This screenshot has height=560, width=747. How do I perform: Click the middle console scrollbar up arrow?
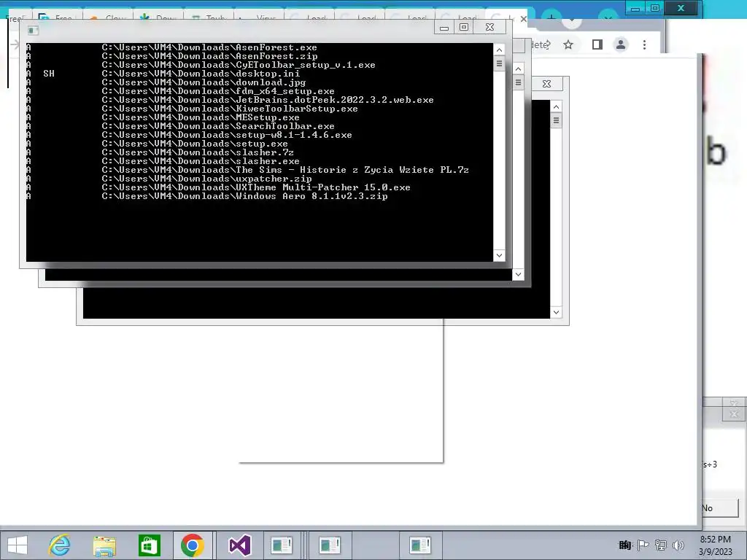point(518,69)
